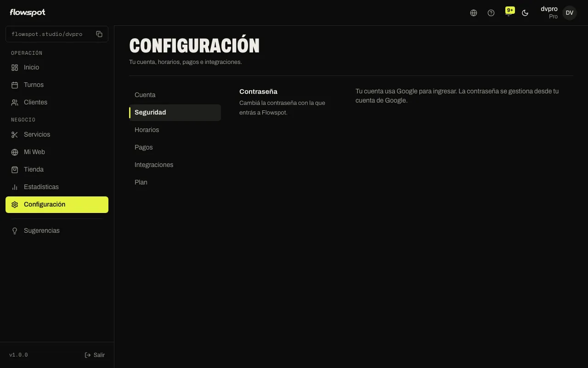Click the Clientes people icon
The height and width of the screenshot is (368, 588).
coord(15,103)
